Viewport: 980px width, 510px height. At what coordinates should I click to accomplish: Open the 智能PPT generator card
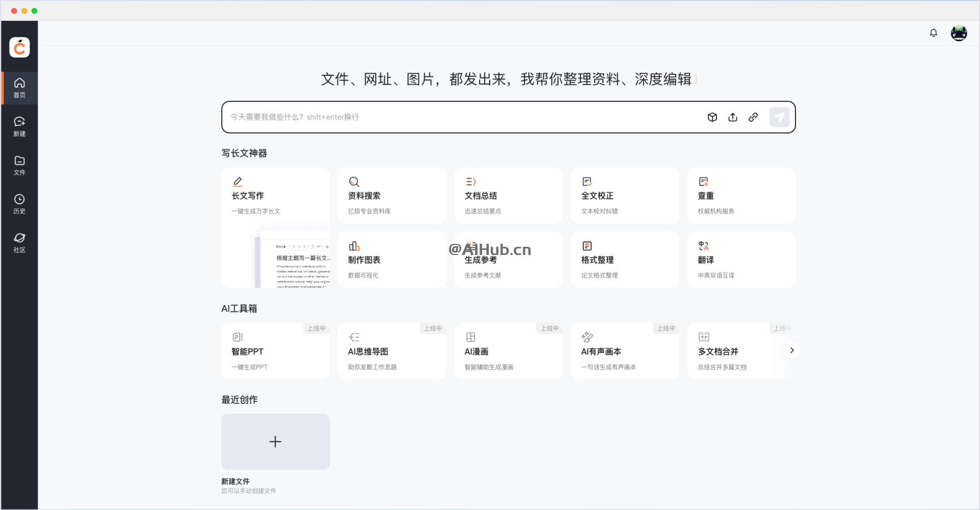[x=275, y=350]
